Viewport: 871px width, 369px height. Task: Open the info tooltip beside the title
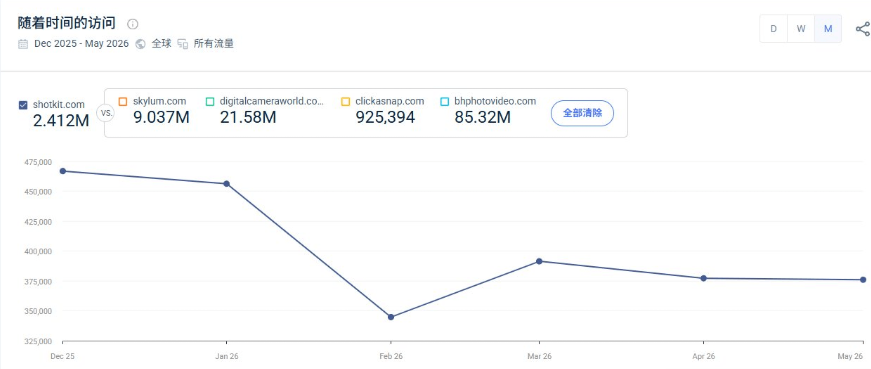coord(132,24)
